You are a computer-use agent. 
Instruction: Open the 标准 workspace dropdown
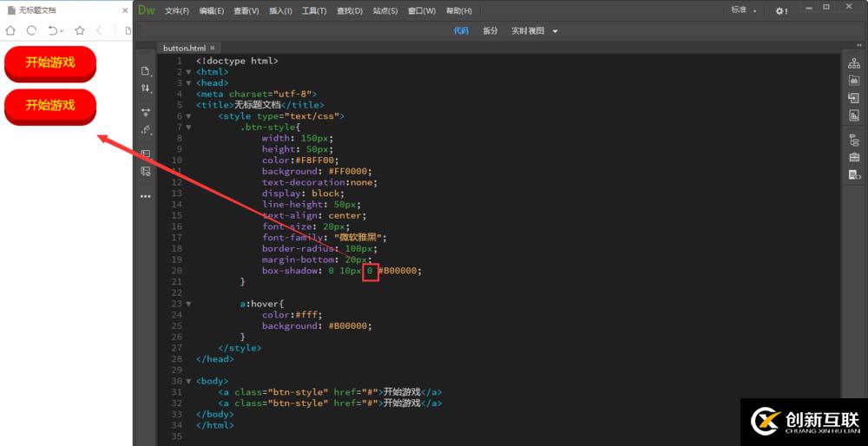[x=744, y=10]
